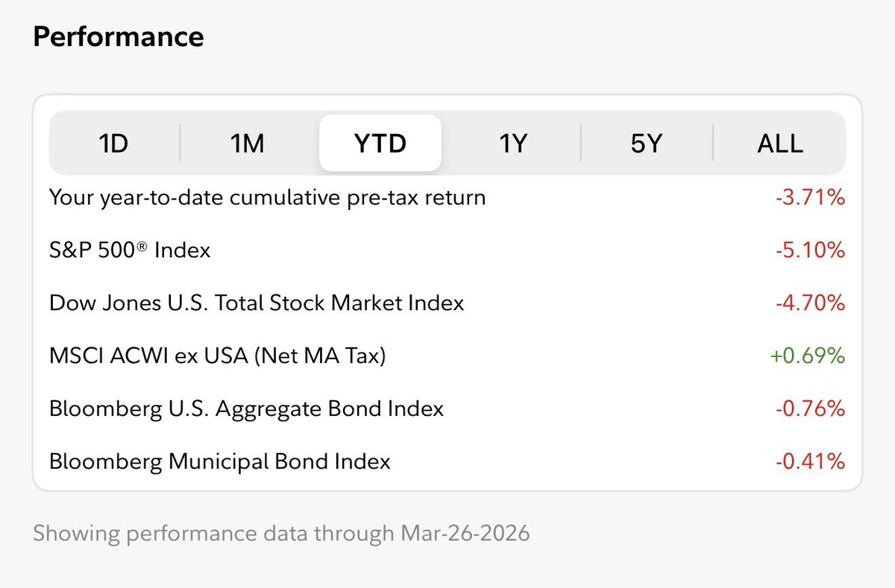
Task: Switch to the 1Y performance tab
Action: pos(513,143)
